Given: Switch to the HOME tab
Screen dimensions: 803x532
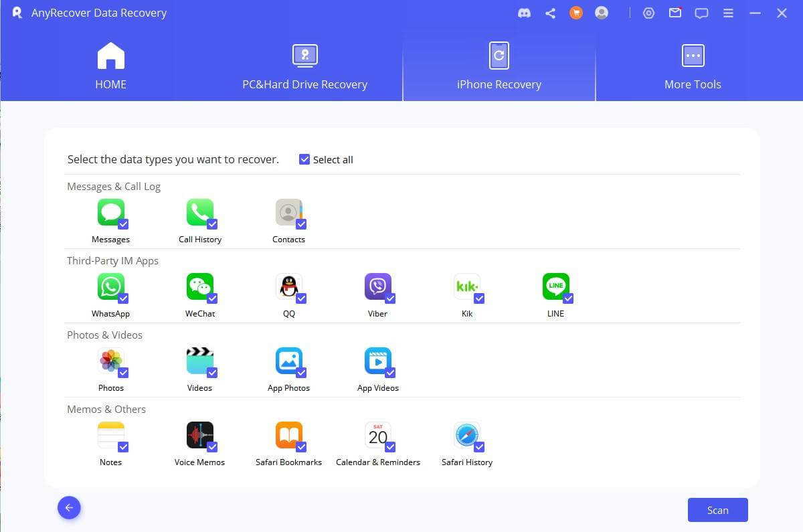Looking at the screenshot, I should click(111, 65).
